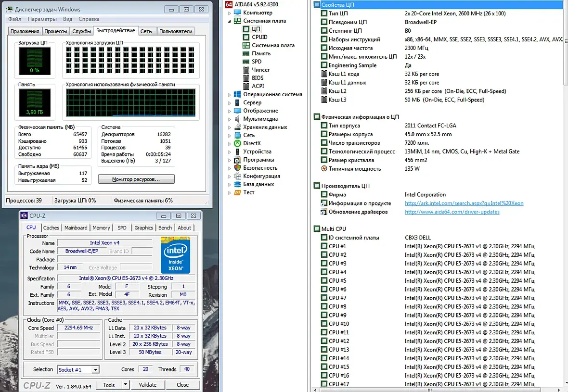568x392 pixels.
Task: Click the DirectX icon in AIDA64 tree
Action: [x=237, y=143]
